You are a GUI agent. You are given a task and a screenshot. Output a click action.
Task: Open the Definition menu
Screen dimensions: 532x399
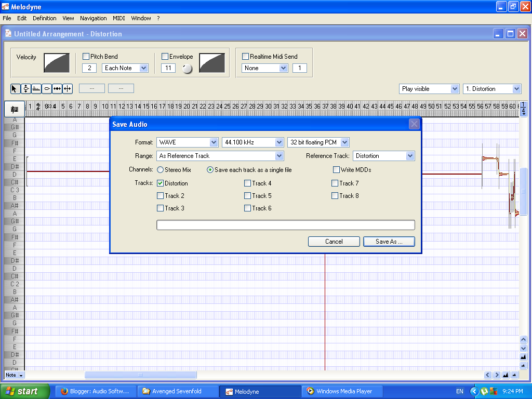coord(45,18)
